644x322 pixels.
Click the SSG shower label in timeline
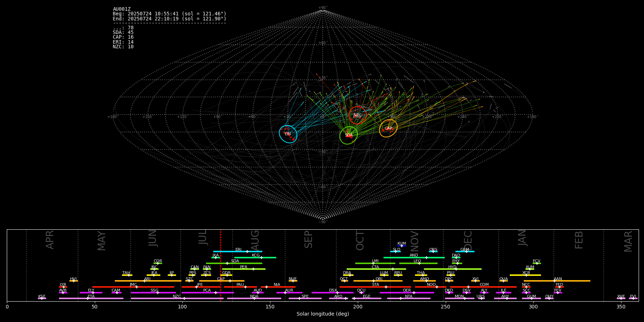[155, 291]
